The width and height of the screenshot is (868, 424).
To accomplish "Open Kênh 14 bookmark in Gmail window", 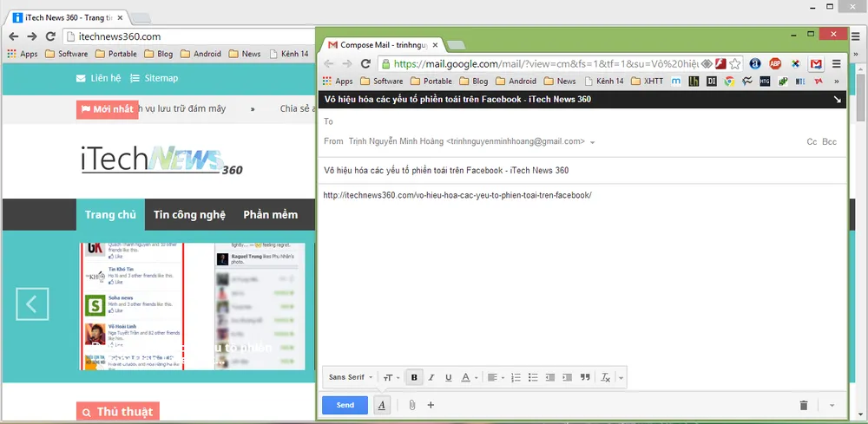I will (604, 81).
